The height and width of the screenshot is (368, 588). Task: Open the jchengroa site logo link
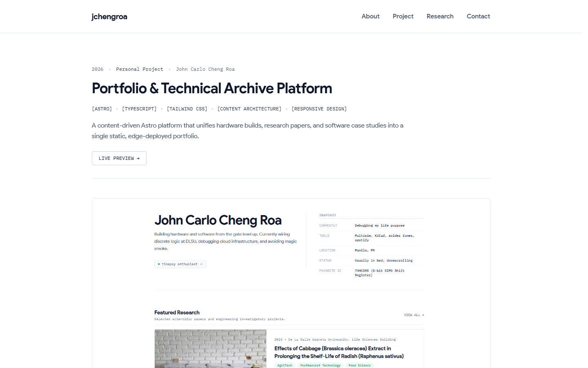click(x=109, y=17)
